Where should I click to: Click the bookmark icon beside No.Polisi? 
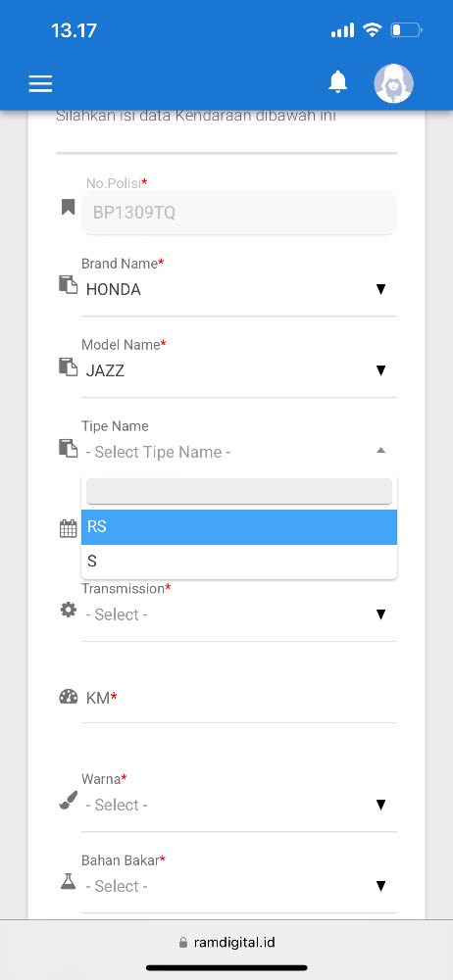(x=69, y=207)
